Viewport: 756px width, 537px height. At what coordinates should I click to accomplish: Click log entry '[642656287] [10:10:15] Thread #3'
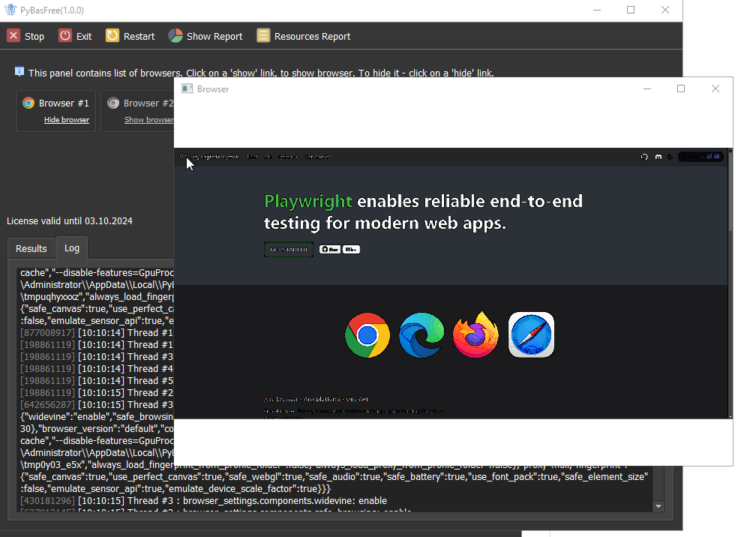(x=97, y=404)
